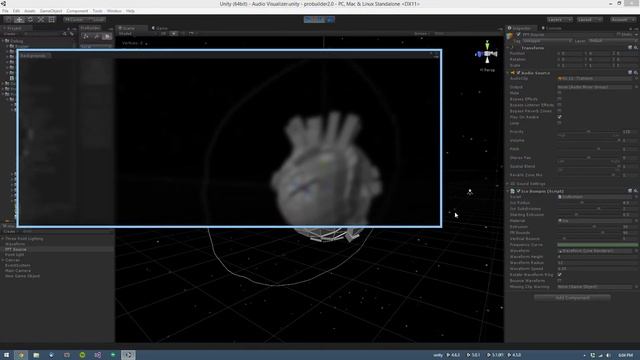Open the Windows Start button
This screenshot has width=640, height=360.
click(x=6, y=355)
